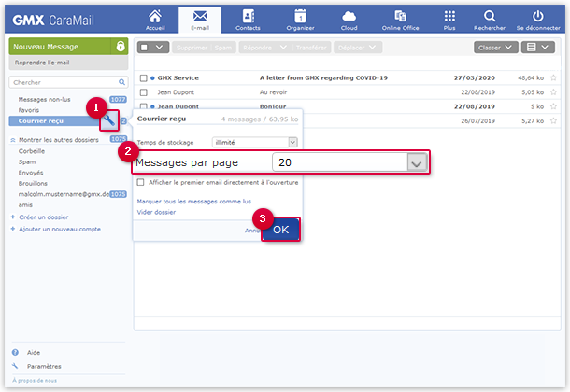Collapse Montrer les autres dossiers

coord(13,140)
